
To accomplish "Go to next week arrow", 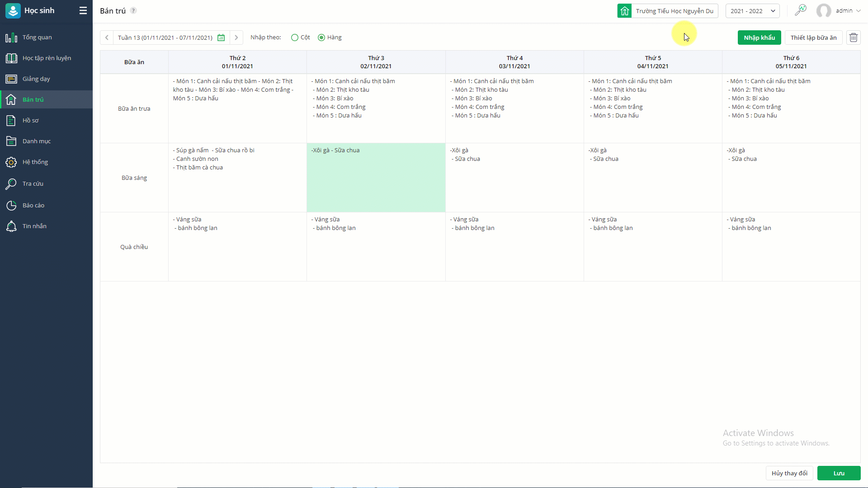I will coord(236,38).
